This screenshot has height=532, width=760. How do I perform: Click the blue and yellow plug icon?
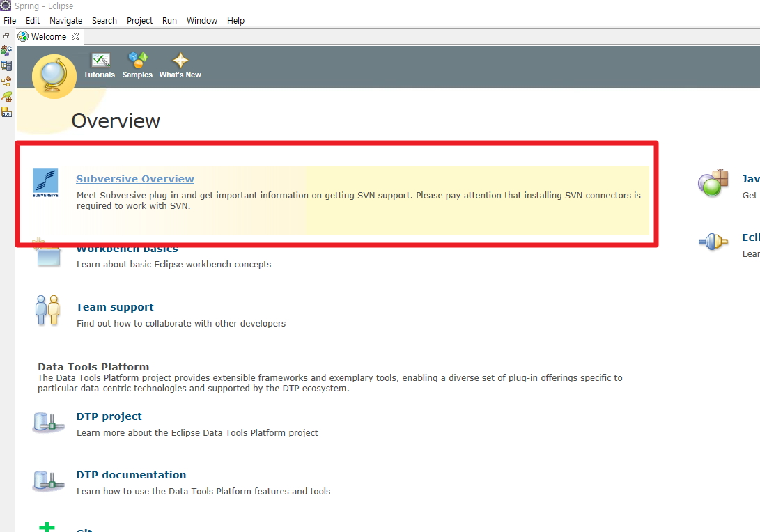click(713, 242)
